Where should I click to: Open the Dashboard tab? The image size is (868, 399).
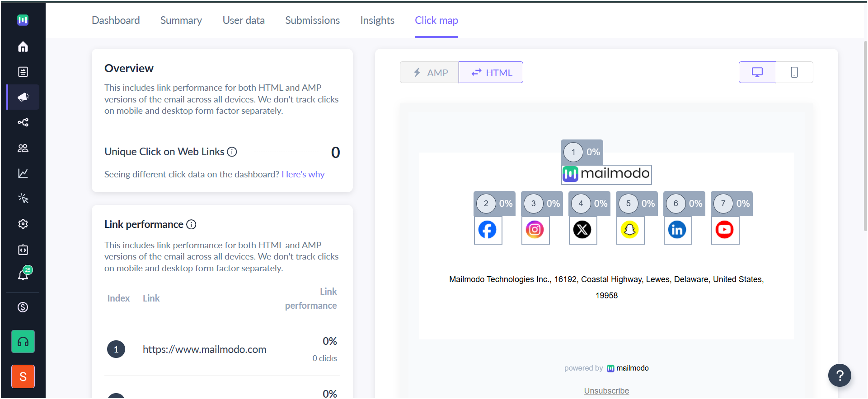pyautogui.click(x=116, y=20)
